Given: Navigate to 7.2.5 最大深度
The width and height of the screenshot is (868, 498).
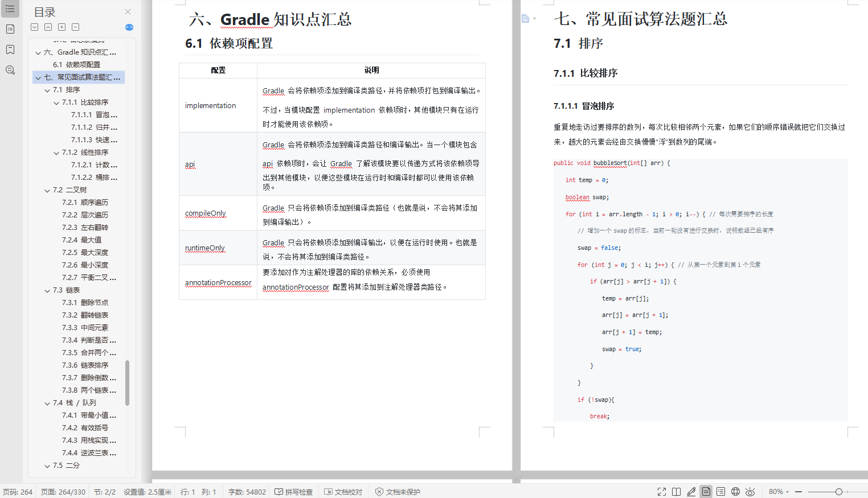Looking at the screenshot, I should coord(85,253).
